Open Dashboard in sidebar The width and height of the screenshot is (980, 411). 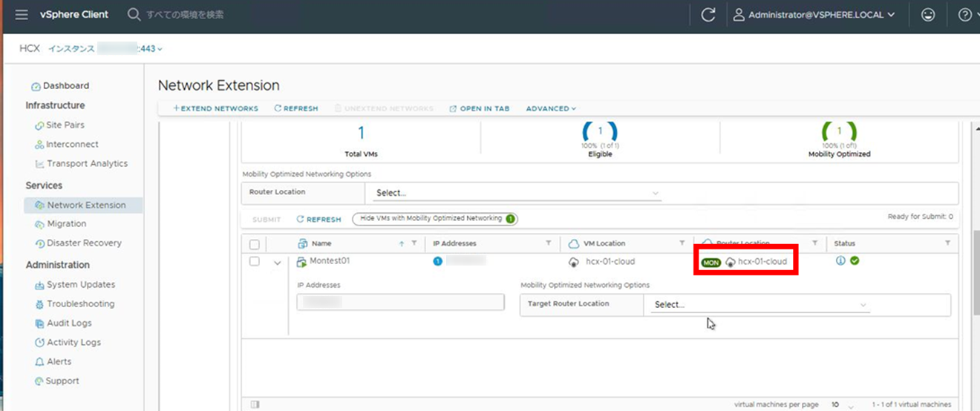60,86
